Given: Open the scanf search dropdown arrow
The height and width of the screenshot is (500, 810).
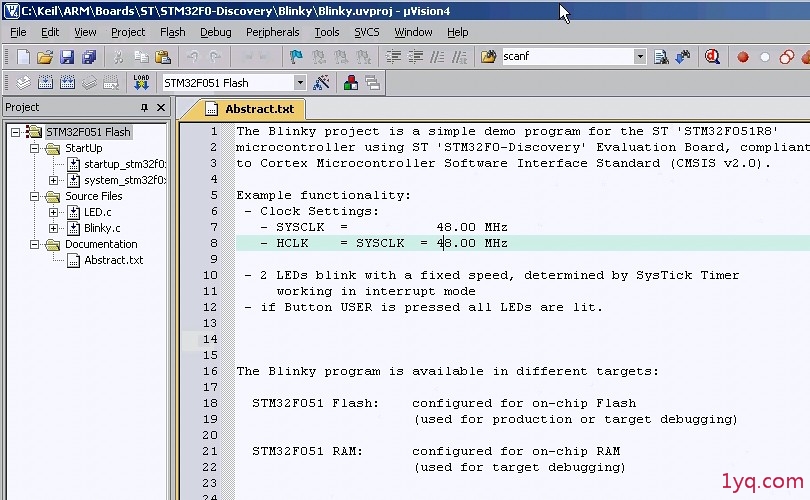Looking at the screenshot, I should 640,56.
